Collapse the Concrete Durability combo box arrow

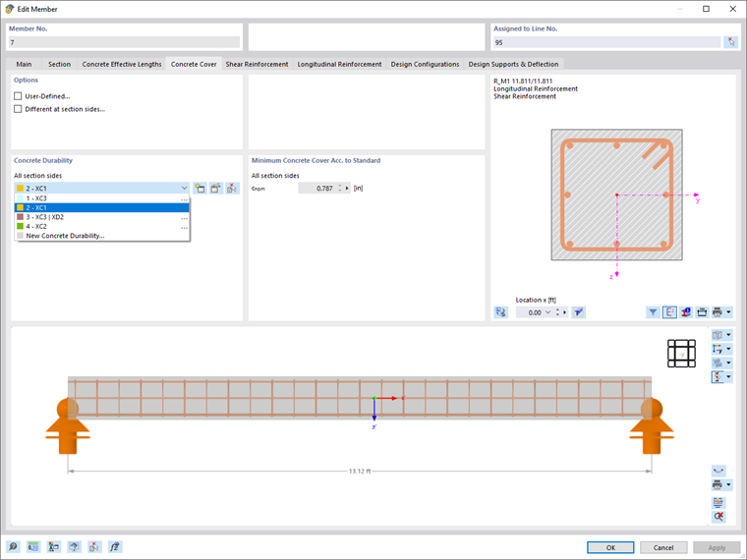185,188
